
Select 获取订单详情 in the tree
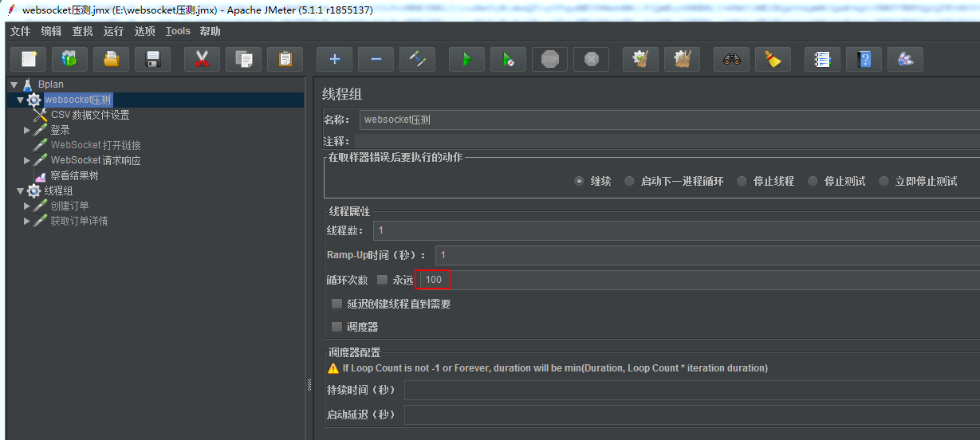(79, 221)
